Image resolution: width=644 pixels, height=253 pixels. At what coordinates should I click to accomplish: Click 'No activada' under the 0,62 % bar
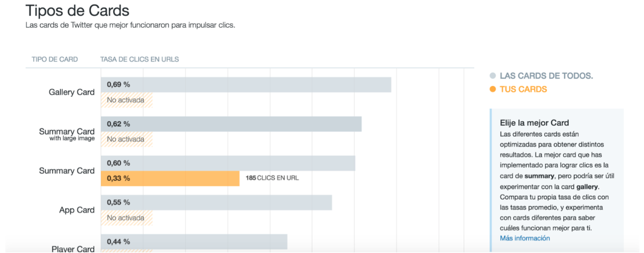[x=126, y=139]
